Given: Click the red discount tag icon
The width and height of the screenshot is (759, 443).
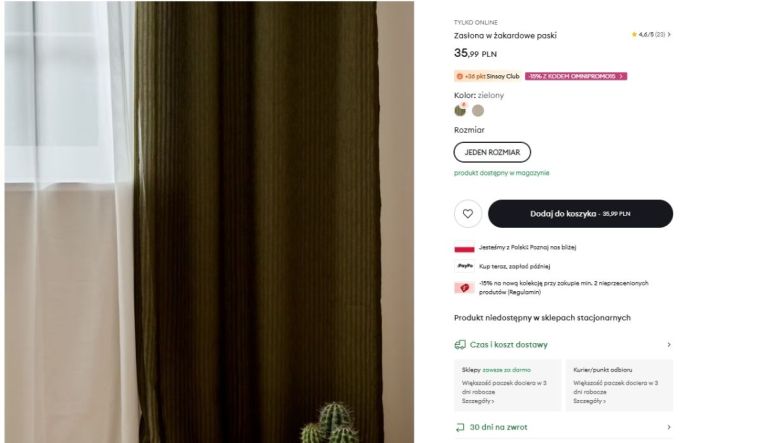Looking at the screenshot, I should [464, 288].
